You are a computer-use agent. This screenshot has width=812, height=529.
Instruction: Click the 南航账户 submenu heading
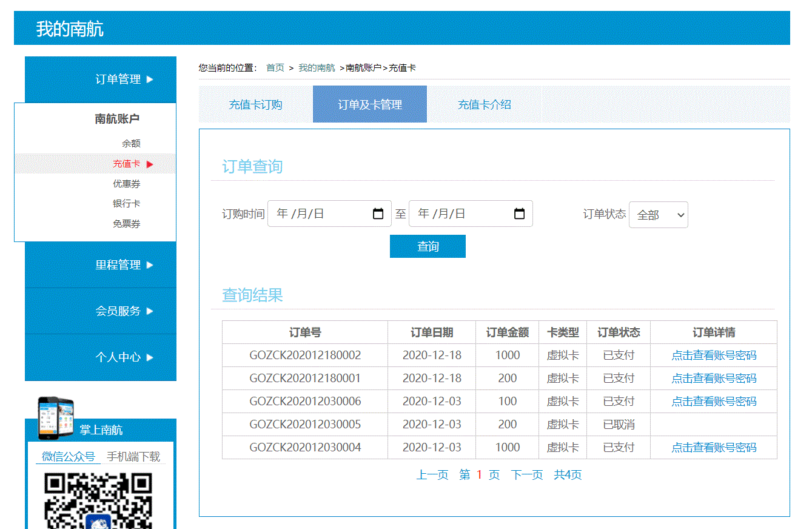117,119
